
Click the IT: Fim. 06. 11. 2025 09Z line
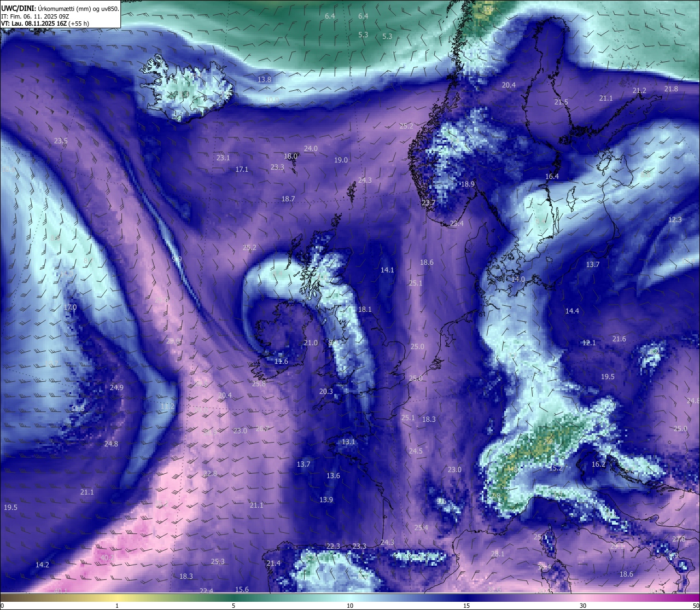point(34,16)
